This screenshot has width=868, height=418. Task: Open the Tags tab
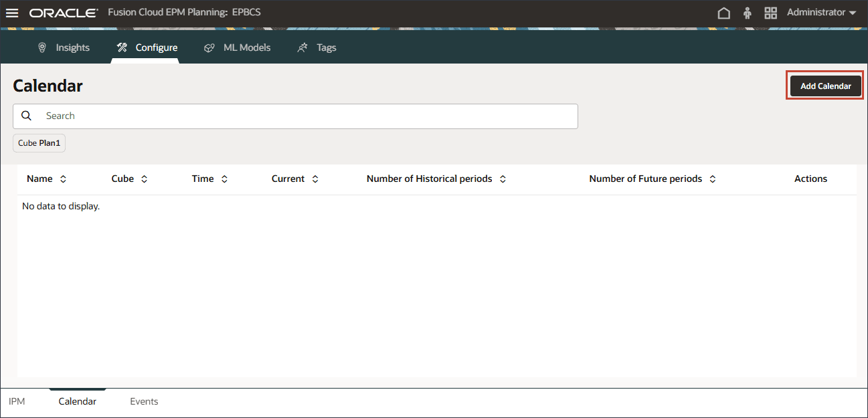[x=317, y=47]
